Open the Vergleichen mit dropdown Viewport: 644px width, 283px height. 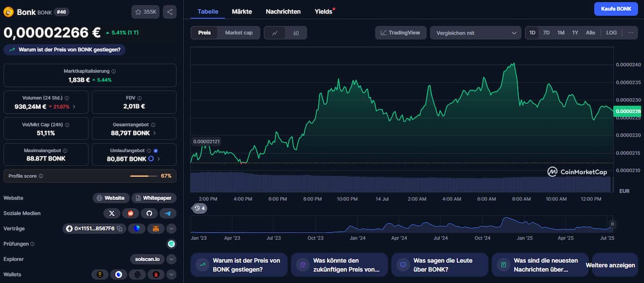(475, 33)
